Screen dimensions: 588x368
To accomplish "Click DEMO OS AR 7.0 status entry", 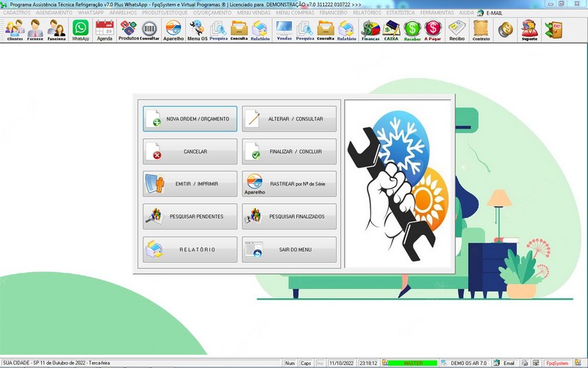I will [465, 363].
